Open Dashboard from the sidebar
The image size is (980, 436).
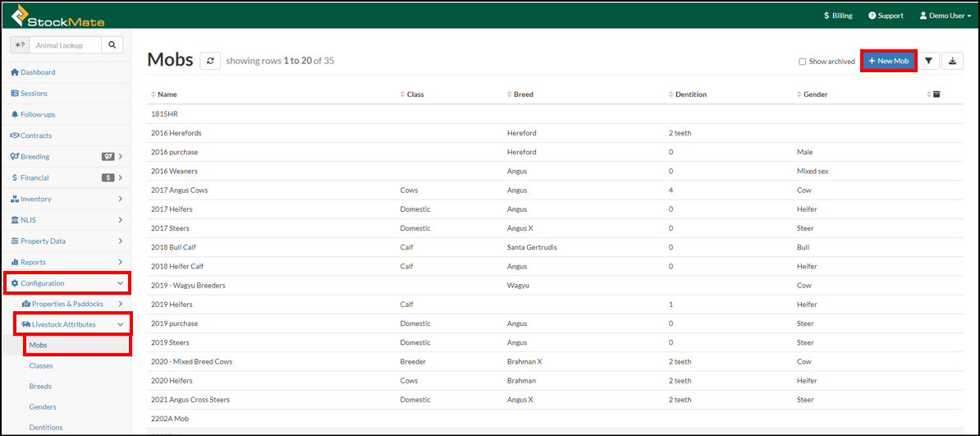coord(38,72)
